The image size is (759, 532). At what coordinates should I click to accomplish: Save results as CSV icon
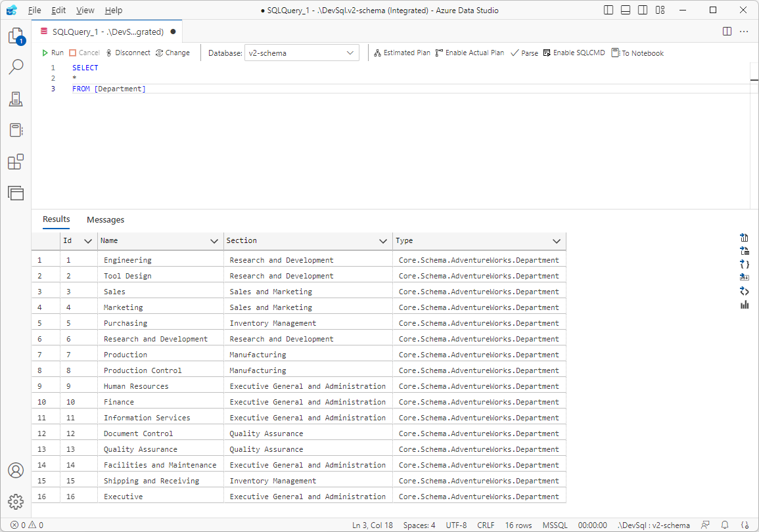point(745,238)
